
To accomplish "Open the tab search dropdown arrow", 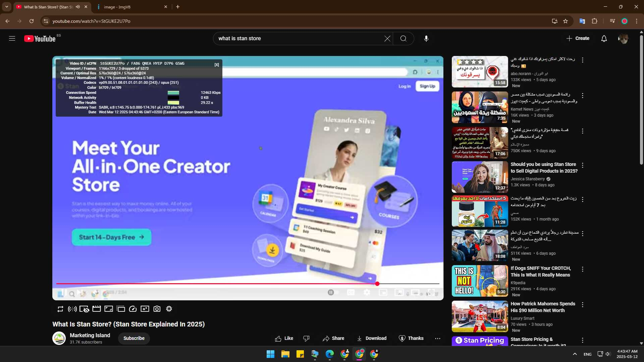I will (x=6, y=7).
